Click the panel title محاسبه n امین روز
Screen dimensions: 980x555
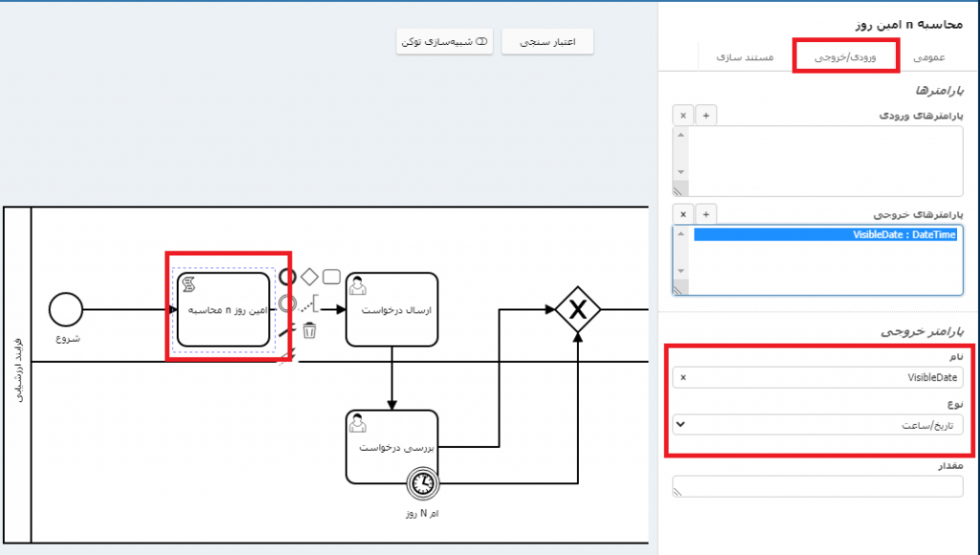click(x=909, y=24)
